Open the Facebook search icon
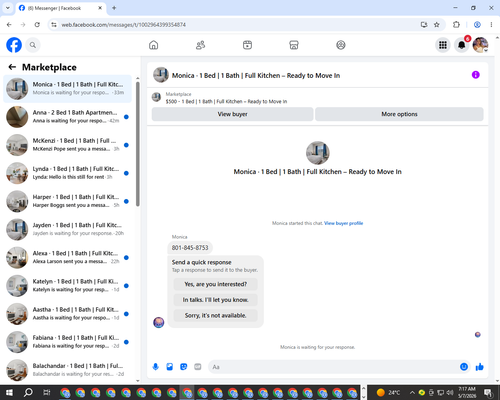Image resolution: width=500 pixels, height=400 pixels. click(x=33, y=45)
